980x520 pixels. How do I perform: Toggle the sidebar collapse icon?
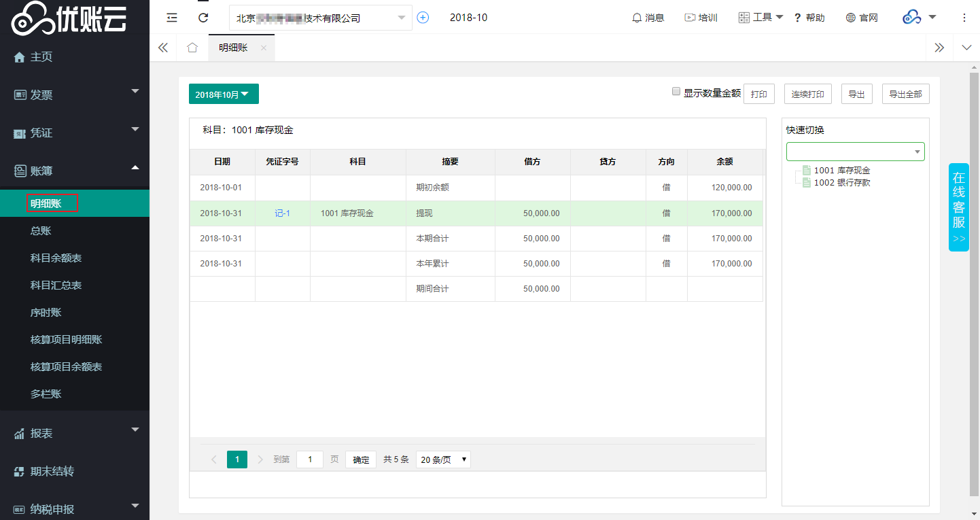pos(172,18)
